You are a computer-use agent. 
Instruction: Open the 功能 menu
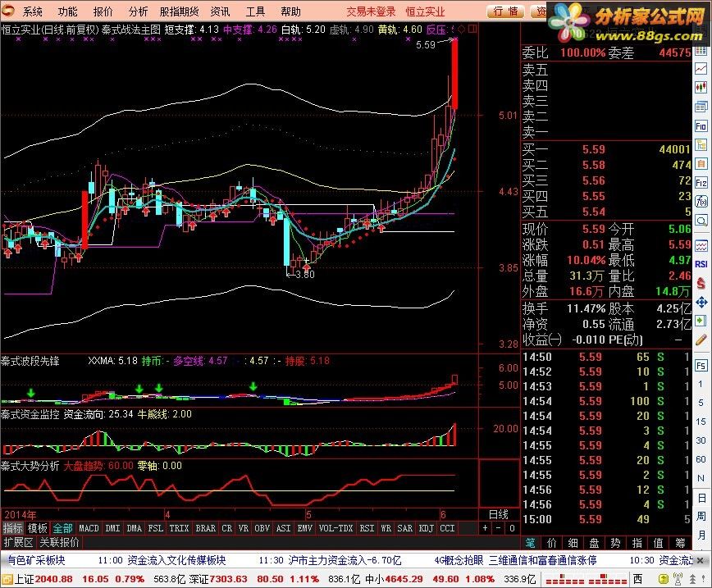point(67,11)
